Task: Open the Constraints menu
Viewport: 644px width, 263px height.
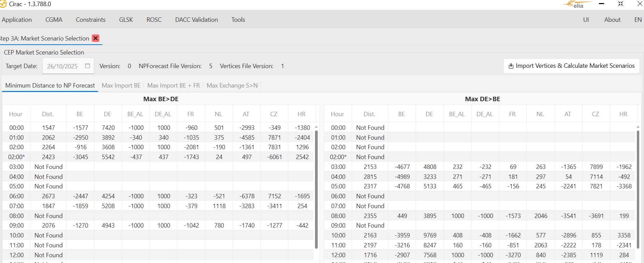Action: 90,20
